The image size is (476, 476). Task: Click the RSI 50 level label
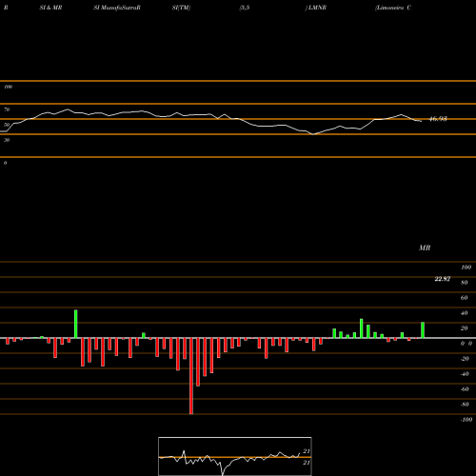[x=7, y=125]
